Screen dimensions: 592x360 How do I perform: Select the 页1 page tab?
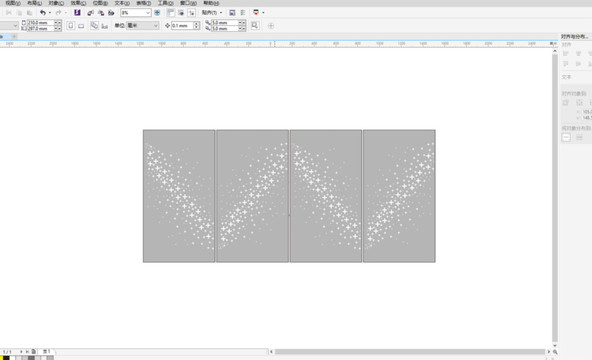click(x=46, y=351)
